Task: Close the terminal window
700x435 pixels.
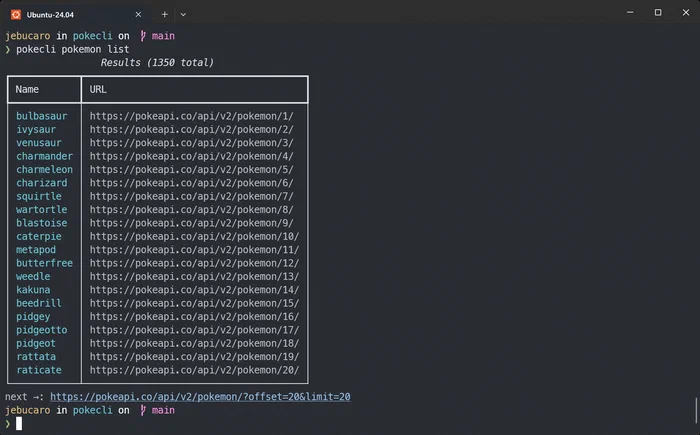Action: 686,13
